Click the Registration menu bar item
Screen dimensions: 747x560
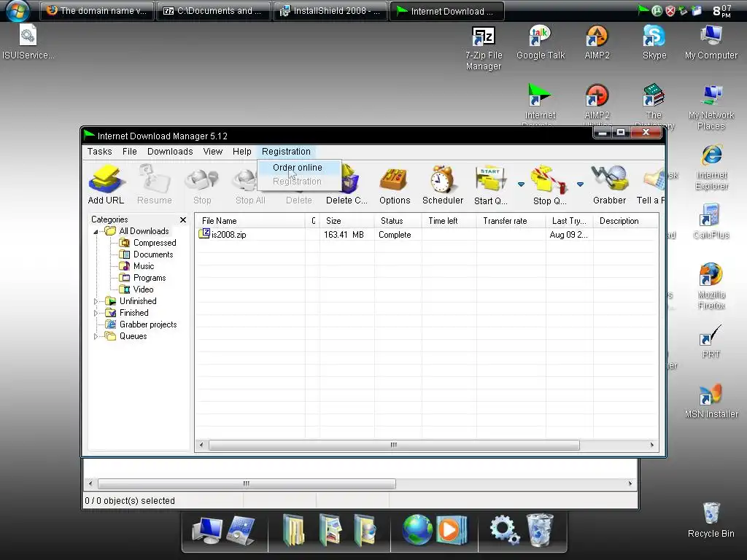[286, 152]
